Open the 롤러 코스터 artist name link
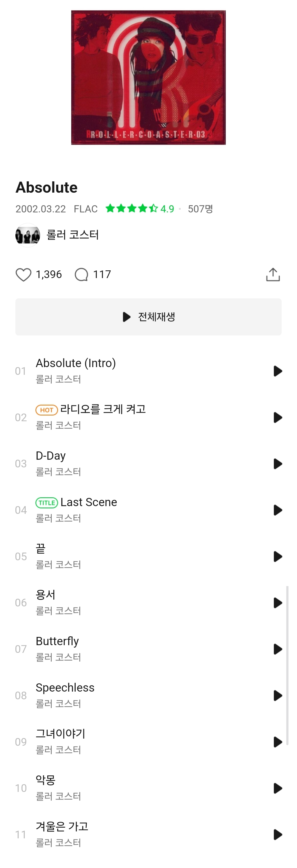This screenshot has height=868, width=297. (x=73, y=235)
